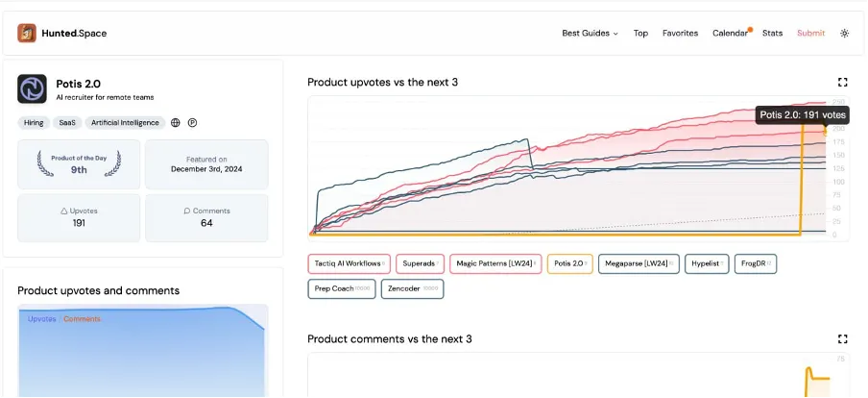Viewport: 868px width, 398px height.
Task: Toggle Magic Patterns [LW24] series
Action: 495,263
